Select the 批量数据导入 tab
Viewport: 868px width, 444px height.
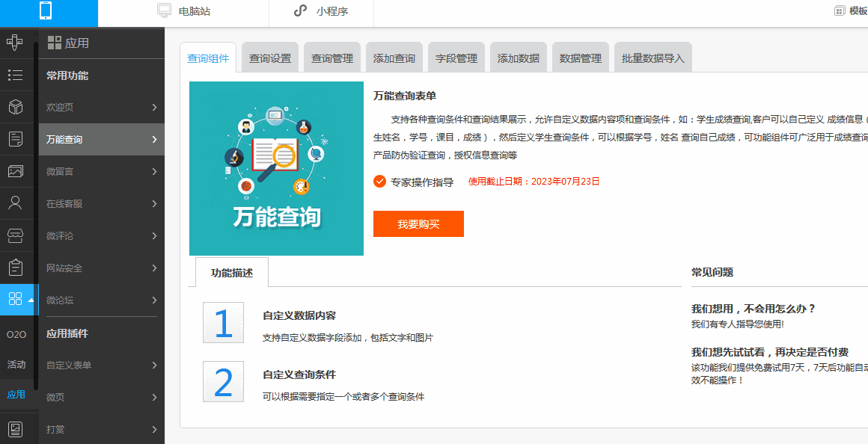click(x=653, y=58)
